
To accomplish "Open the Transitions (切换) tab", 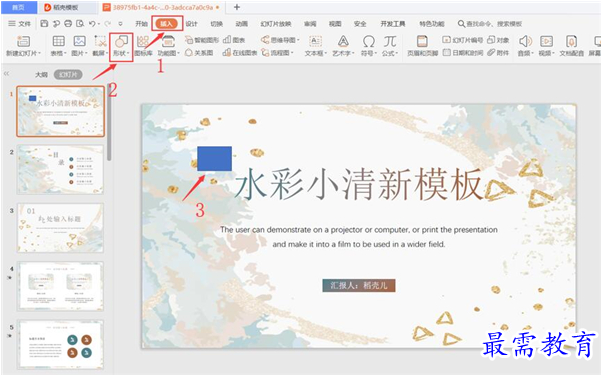I will coord(216,24).
